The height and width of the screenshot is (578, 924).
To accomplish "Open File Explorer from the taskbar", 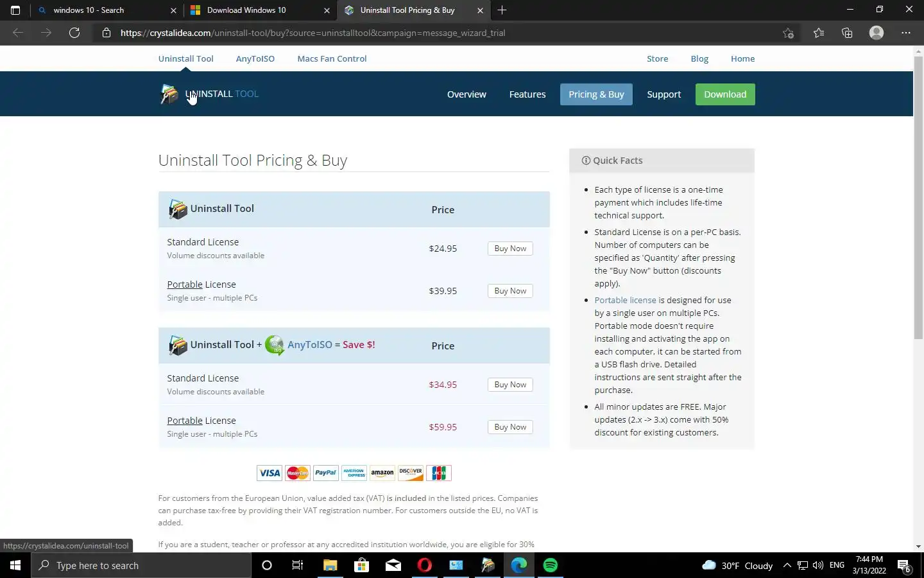I will click(x=330, y=565).
